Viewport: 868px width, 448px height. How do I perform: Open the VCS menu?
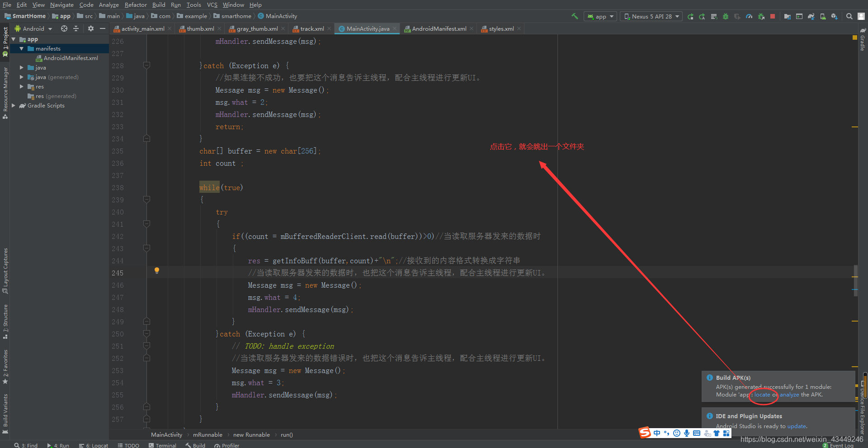[212, 5]
